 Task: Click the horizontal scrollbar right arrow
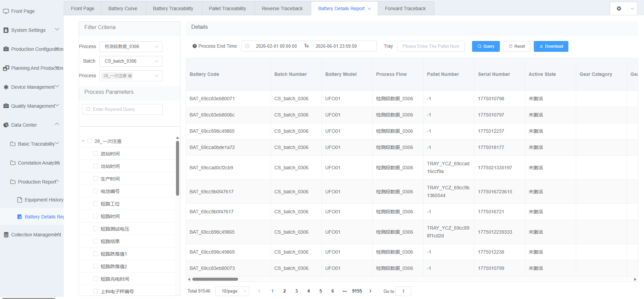635,279
